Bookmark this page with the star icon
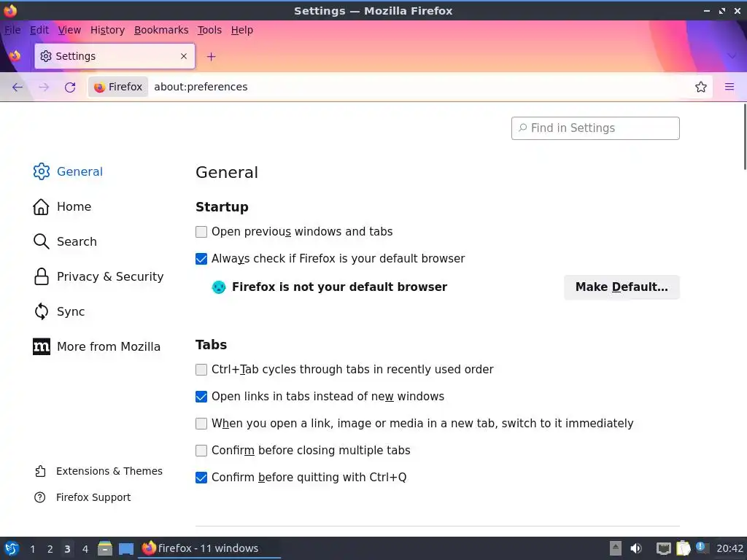This screenshot has width=747, height=560. click(700, 87)
